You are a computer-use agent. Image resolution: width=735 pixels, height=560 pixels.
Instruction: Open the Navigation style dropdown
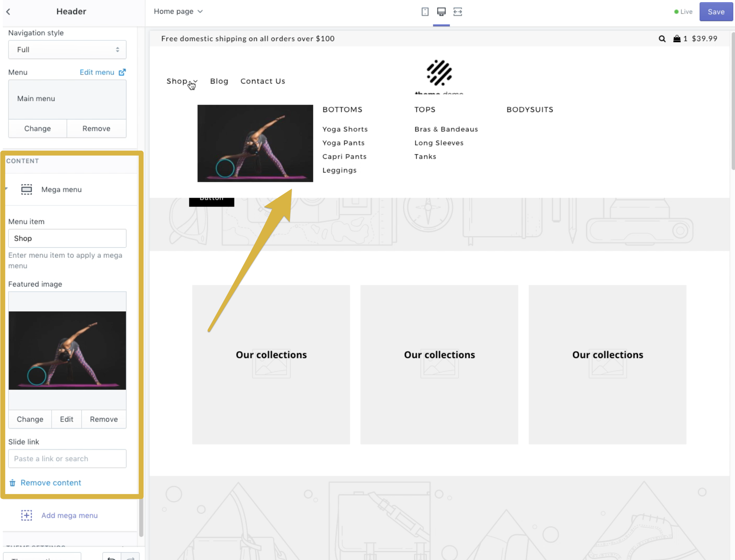click(x=67, y=50)
